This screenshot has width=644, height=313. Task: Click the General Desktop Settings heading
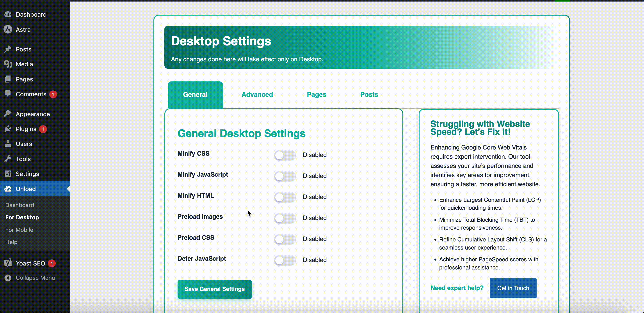pyautogui.click(x=242, y=134)
